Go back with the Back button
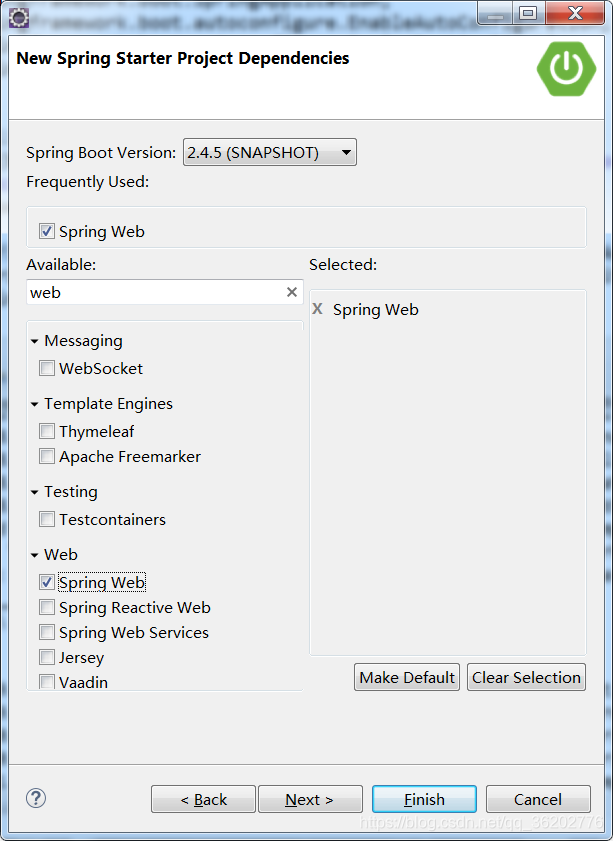Image resolution: width=613 pixels, height=841 pixels. (203, 799)
